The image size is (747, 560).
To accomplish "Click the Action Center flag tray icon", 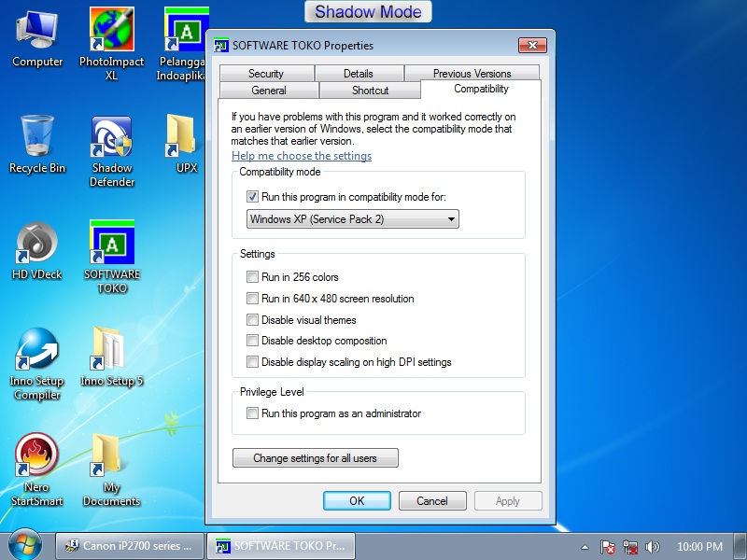I will (607, 547).
